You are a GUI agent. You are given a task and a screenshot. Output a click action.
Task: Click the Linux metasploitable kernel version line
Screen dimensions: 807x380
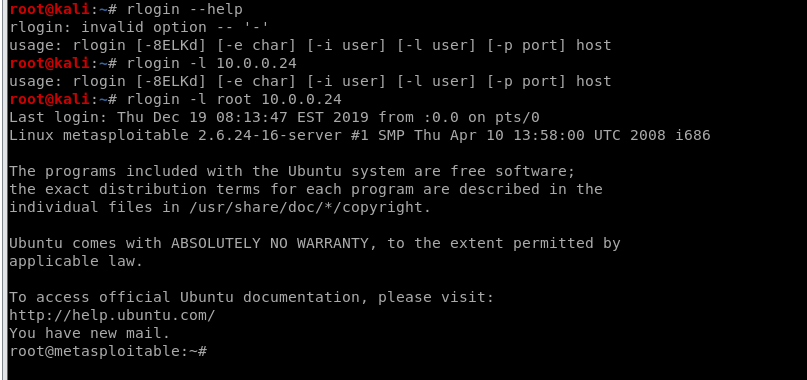pyautogui.click(x=360, y=135)
